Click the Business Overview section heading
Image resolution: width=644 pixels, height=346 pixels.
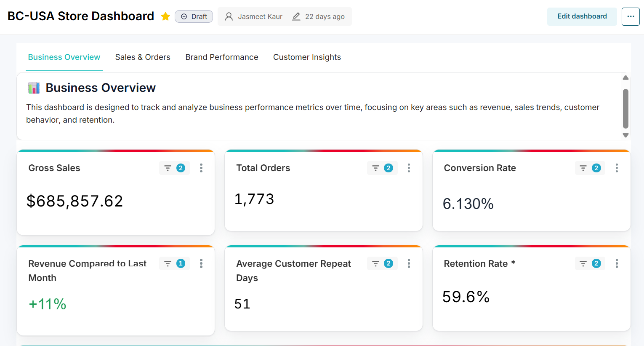coord(101,88)
